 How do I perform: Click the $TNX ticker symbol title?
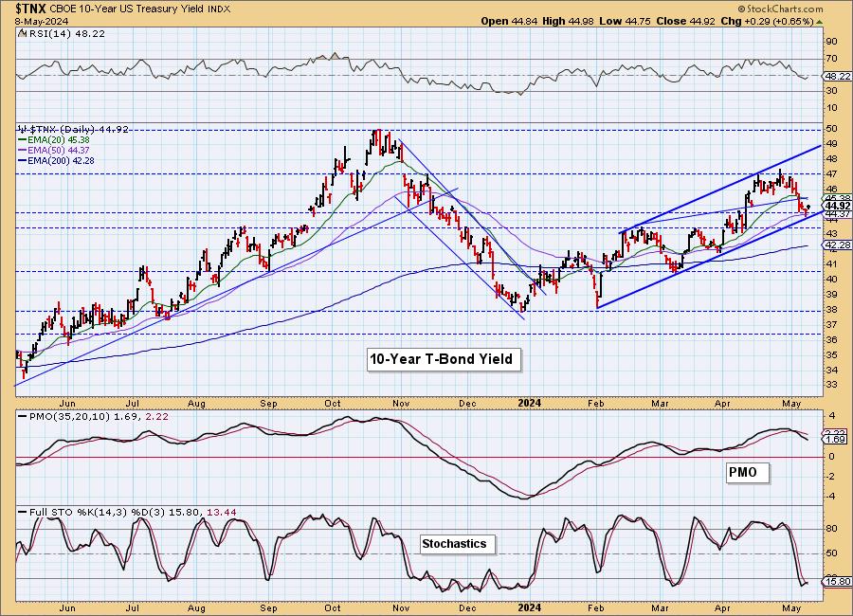tap(31, 9)
